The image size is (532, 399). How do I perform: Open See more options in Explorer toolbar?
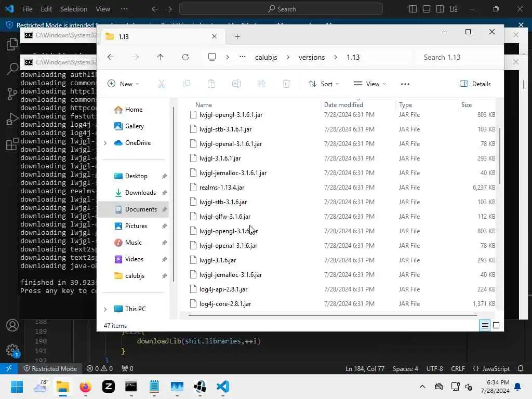coord(405,84)
